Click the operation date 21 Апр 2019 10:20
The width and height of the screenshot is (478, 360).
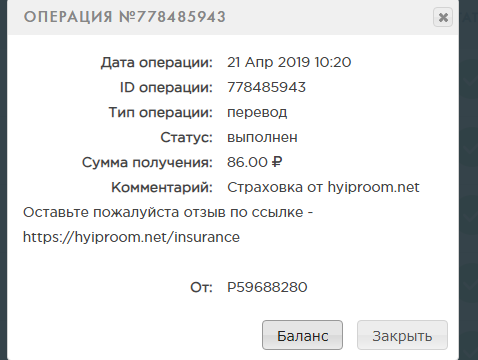tap(289, 62)
